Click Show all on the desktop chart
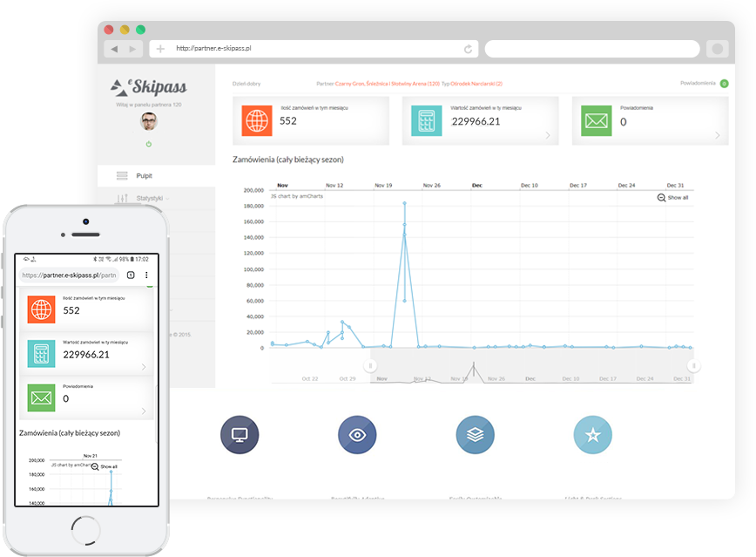 pos(672,198)
